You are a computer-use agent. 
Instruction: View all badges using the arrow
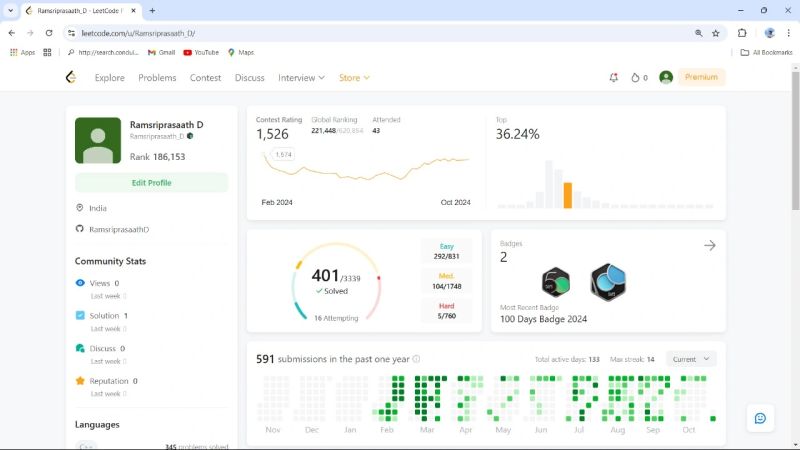[x=710, y=245]
